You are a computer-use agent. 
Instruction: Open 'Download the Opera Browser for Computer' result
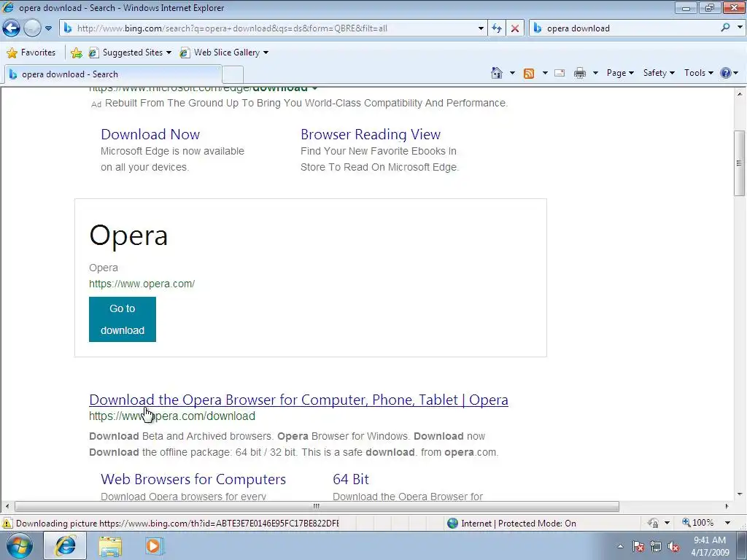click(298, 400)
